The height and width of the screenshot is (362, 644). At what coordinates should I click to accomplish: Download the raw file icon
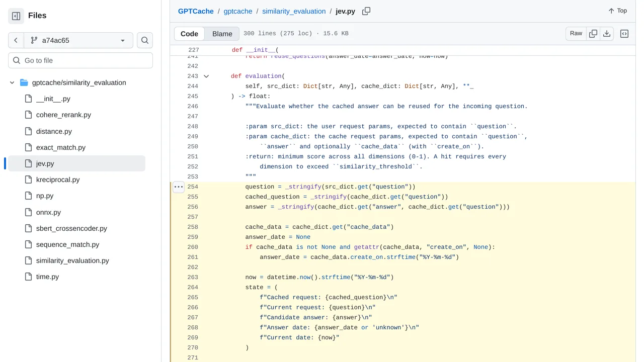tap(607, 34)
